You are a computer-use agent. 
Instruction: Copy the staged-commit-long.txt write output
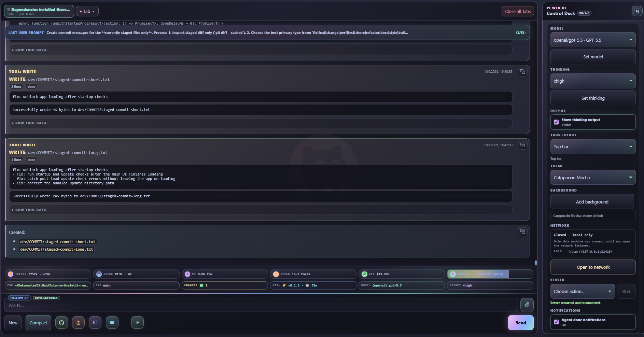[522, 145]
